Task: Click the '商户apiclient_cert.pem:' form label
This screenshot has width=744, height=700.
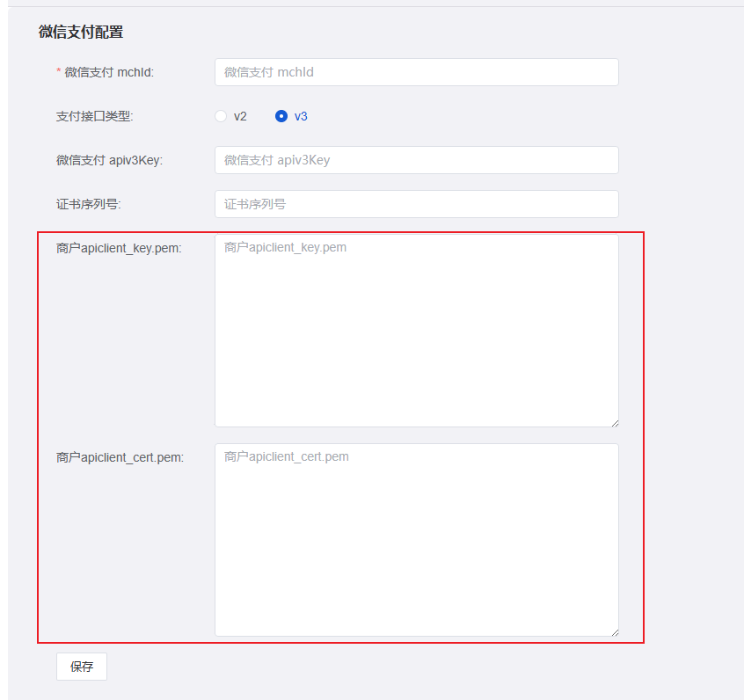Action: click(120, 457)
